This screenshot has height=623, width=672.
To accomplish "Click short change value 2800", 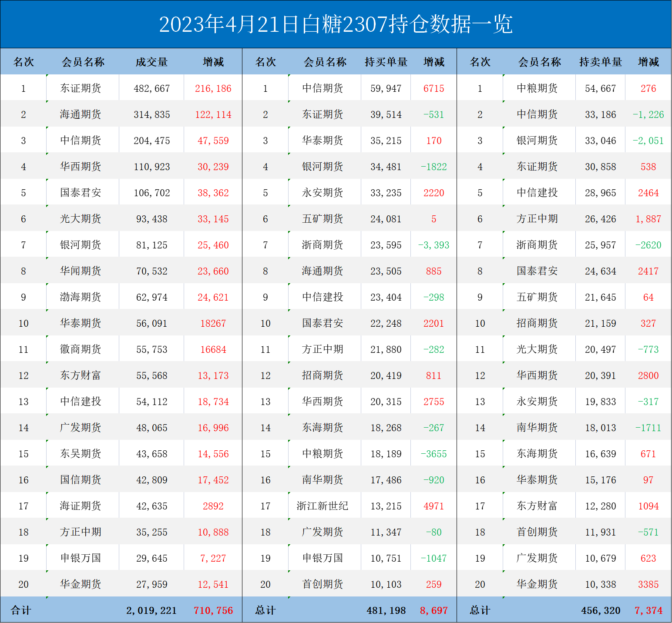I will coord(648,375).
